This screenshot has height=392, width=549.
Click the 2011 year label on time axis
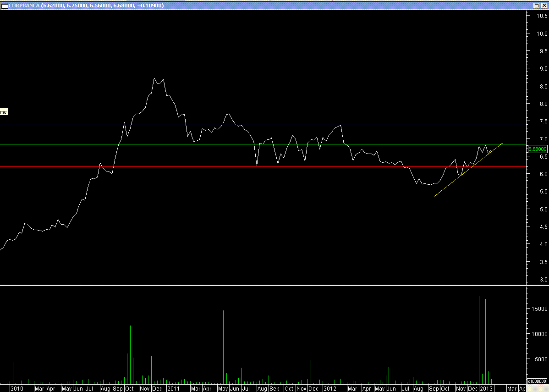pos(173,388)
